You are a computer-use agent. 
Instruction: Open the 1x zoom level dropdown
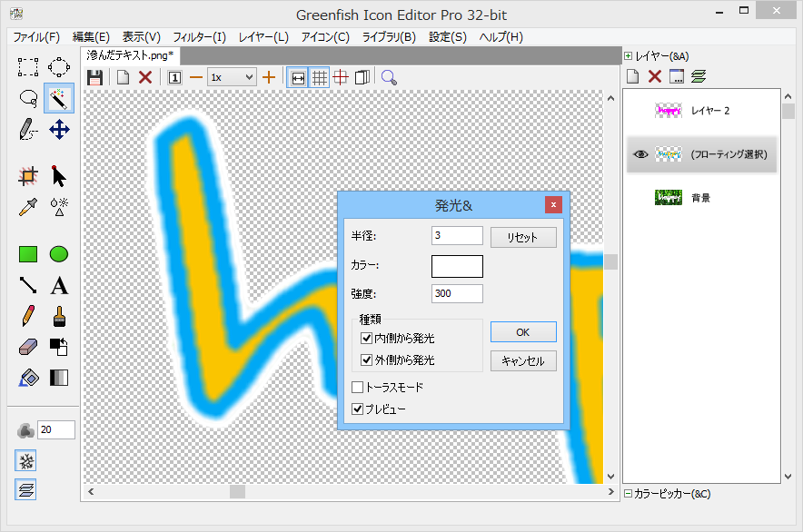pos(247,77)
